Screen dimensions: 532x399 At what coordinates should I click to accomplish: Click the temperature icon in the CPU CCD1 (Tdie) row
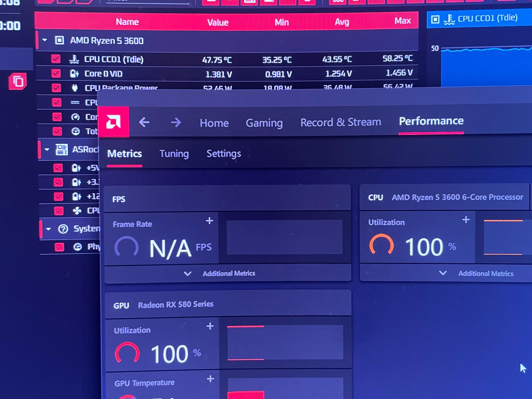click(x=74, y=59)
